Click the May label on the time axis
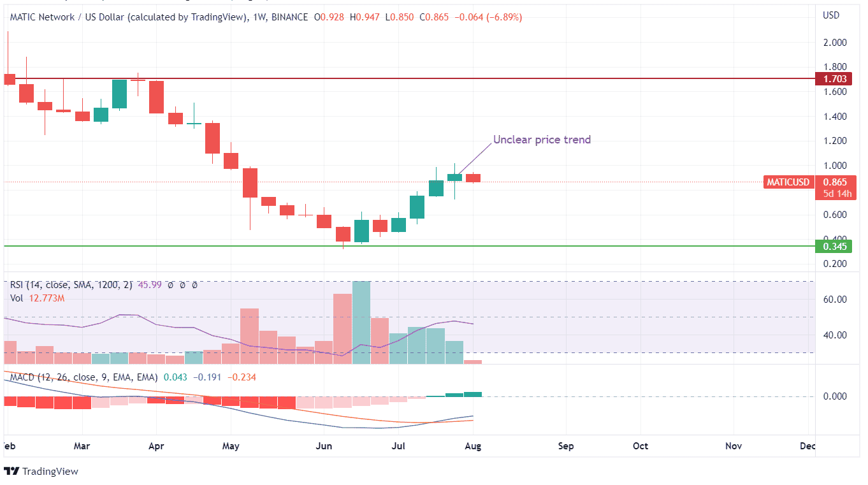 (x=231, y=446)
